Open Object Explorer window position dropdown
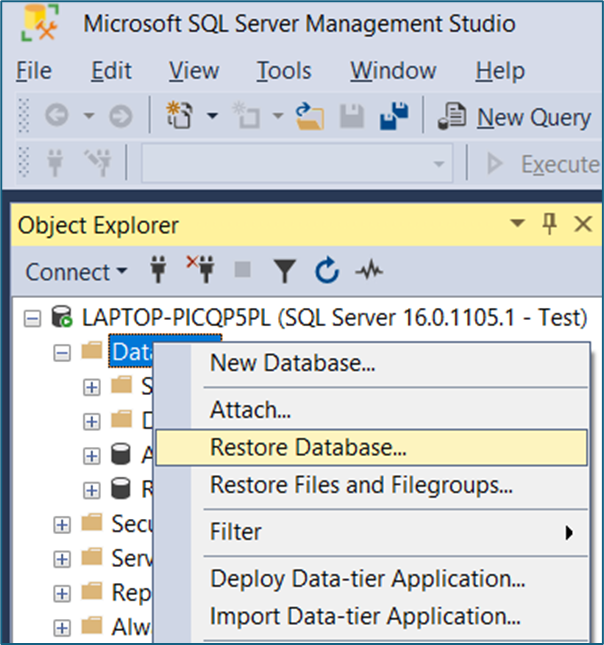The height and width of the screenshot is (645, 604). coord(517,223)
